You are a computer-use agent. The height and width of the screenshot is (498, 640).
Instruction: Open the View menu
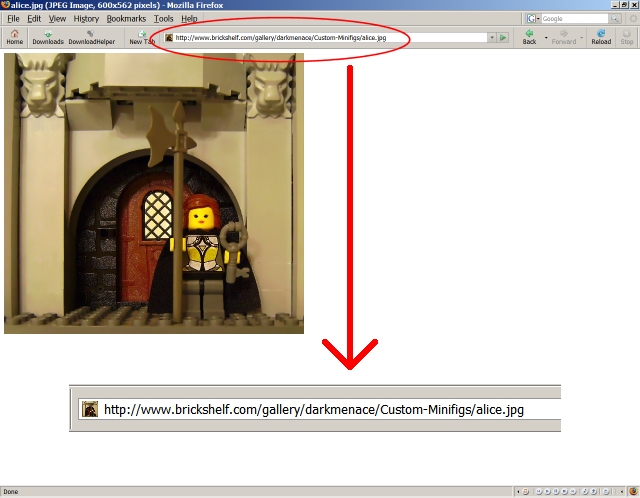[x=57, y=19]
